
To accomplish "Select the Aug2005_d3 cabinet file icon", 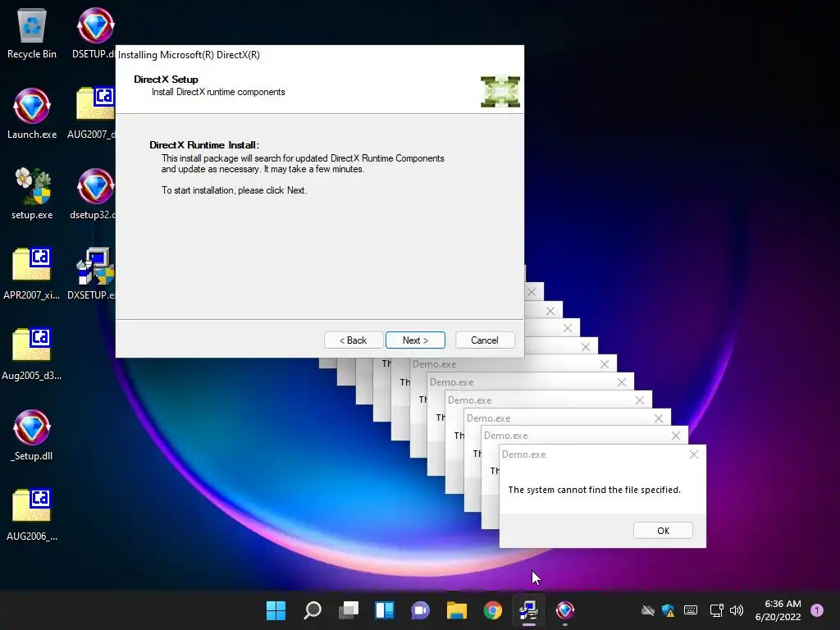I will pos(32,354).
